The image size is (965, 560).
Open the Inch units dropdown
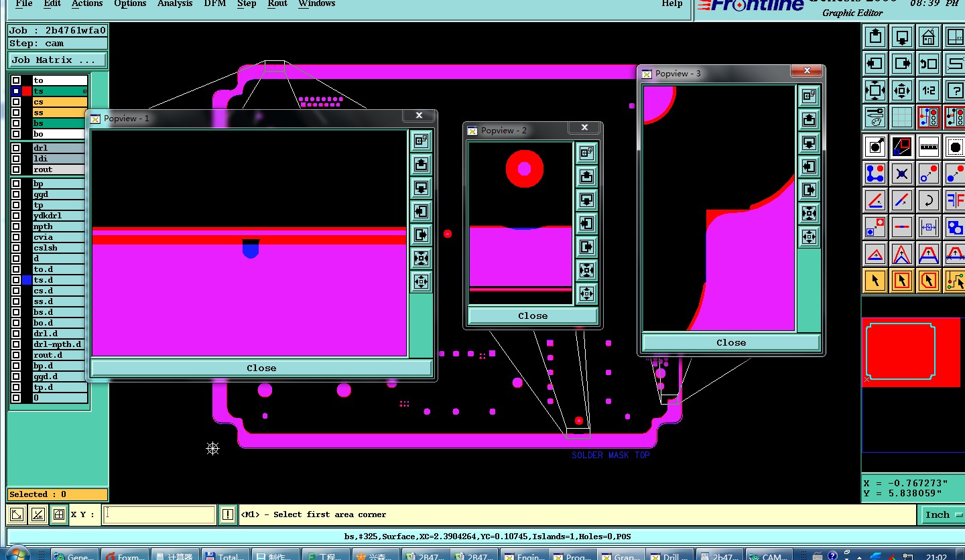point(944,514)
